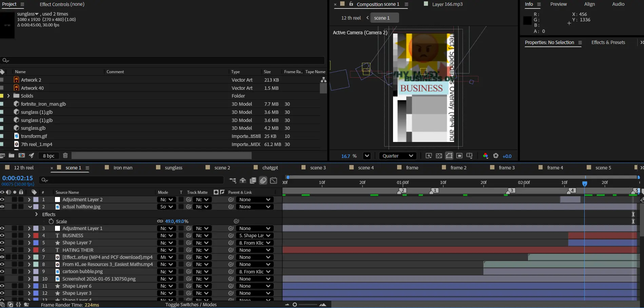Image resolution: width=644 pixels, height=308 pixels.
Task: Toggle visibility of Adjustment Layer 2
Action: (x=2, y=200)
